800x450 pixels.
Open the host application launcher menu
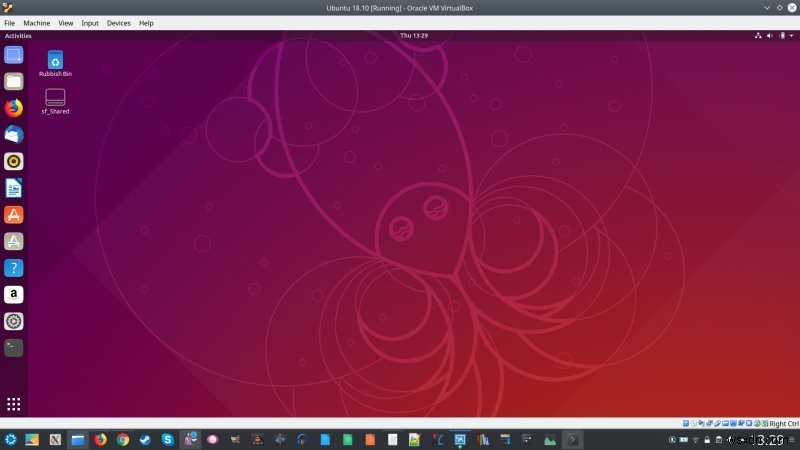10,439
